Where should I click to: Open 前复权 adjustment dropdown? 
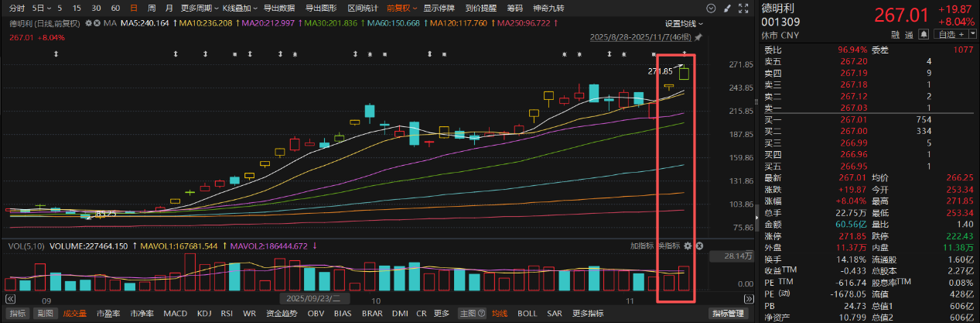[x=402, y=8]
